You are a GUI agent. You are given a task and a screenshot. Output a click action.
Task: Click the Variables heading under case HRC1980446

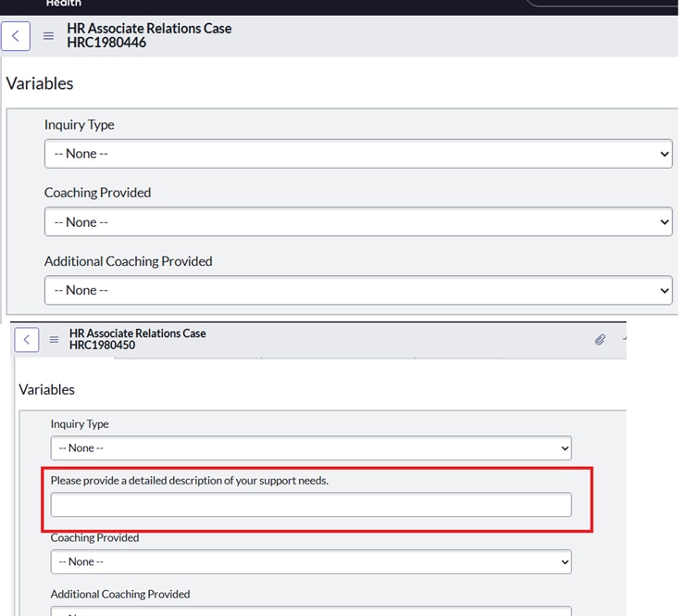40,83
